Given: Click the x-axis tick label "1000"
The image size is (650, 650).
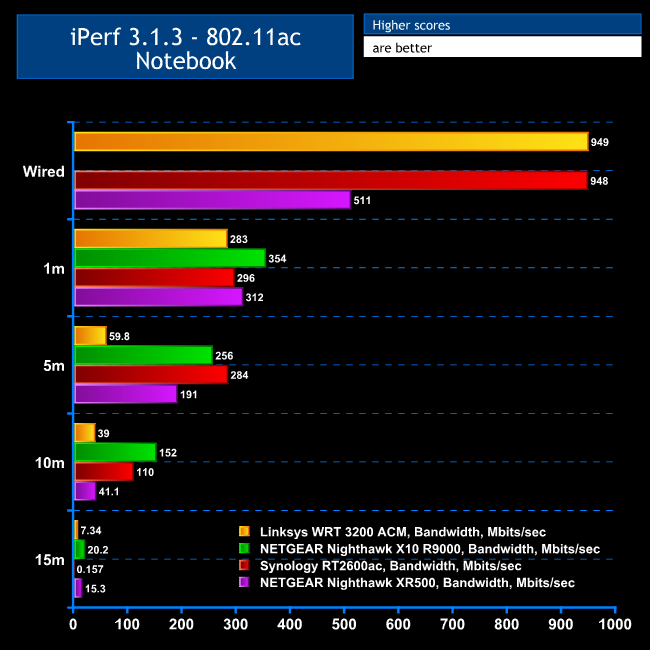Looking at the screenshot, I should point(615,624).
